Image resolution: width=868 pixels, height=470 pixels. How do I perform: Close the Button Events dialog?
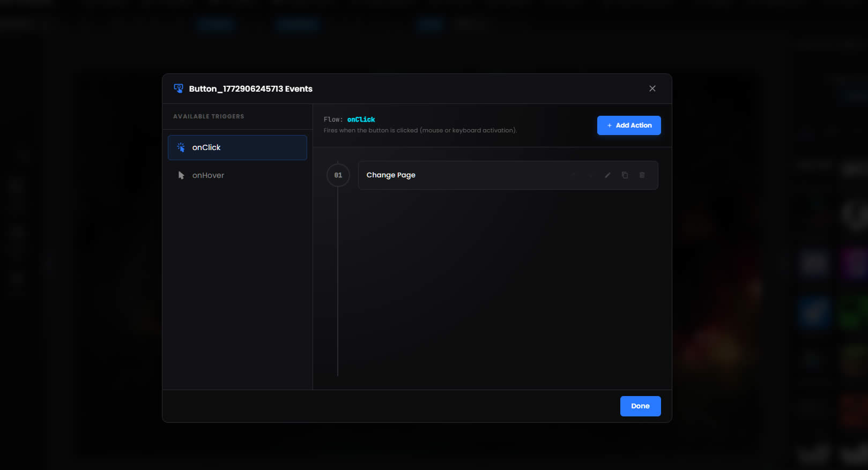point(652,88)
